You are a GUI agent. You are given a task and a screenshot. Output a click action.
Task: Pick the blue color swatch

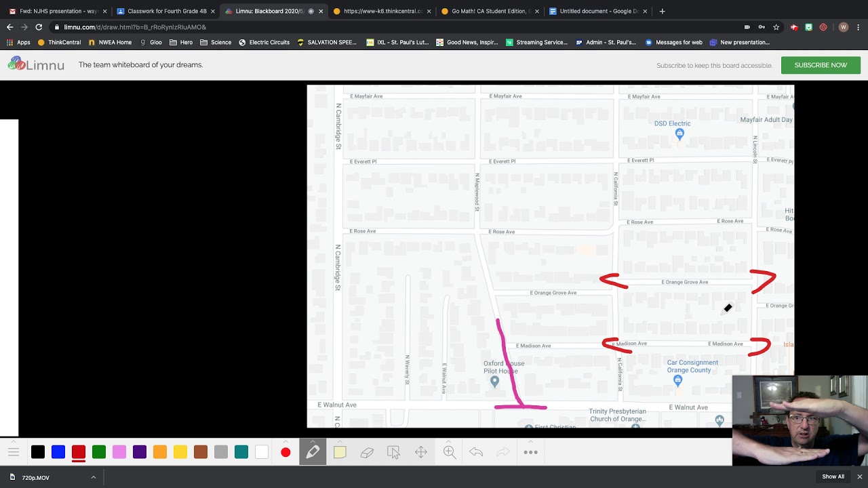click(58, 452)
